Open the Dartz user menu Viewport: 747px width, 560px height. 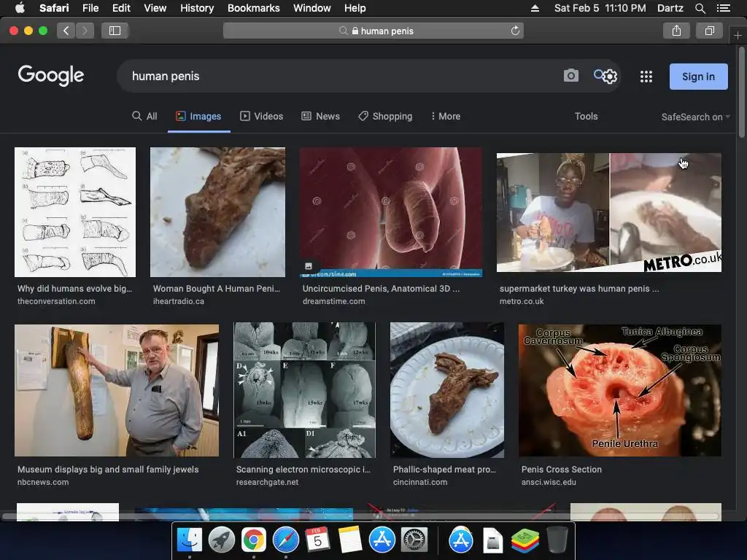coord(670,8)
